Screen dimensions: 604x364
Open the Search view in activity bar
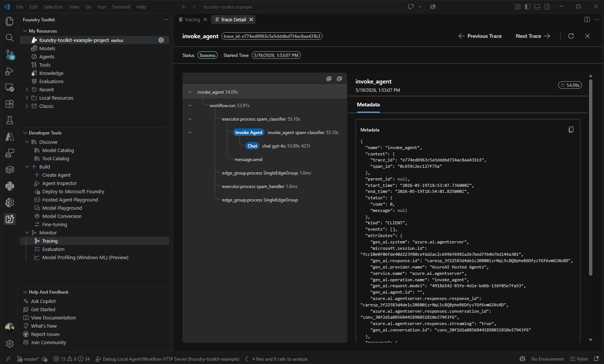pyautogui.click(x=10, y=38)
